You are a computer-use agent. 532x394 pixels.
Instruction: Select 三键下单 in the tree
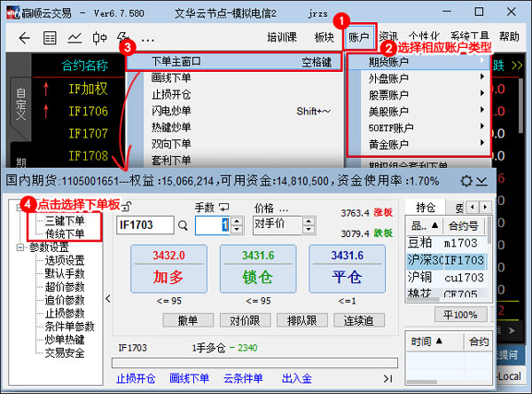[65, 221]
